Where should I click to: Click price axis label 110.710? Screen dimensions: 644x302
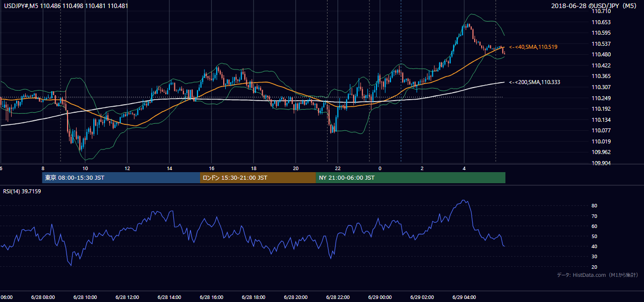click(x=602, y=11)
